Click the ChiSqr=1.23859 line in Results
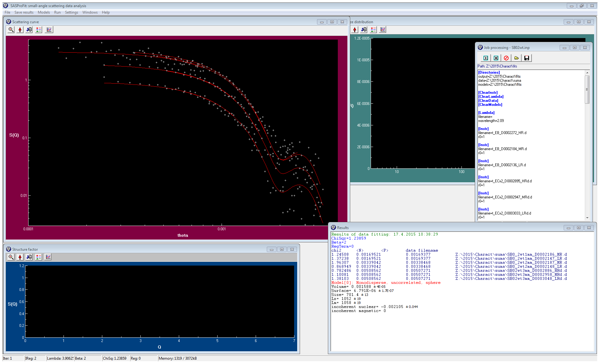Viewport: 600px width, 364px height. pos(349,238)
